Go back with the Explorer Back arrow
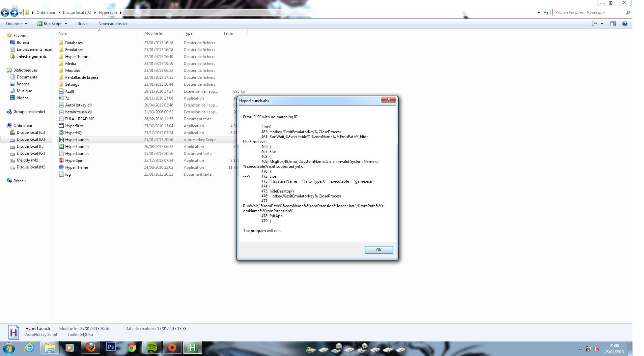This screenshot has width=644, height=356. coord(5,13)
